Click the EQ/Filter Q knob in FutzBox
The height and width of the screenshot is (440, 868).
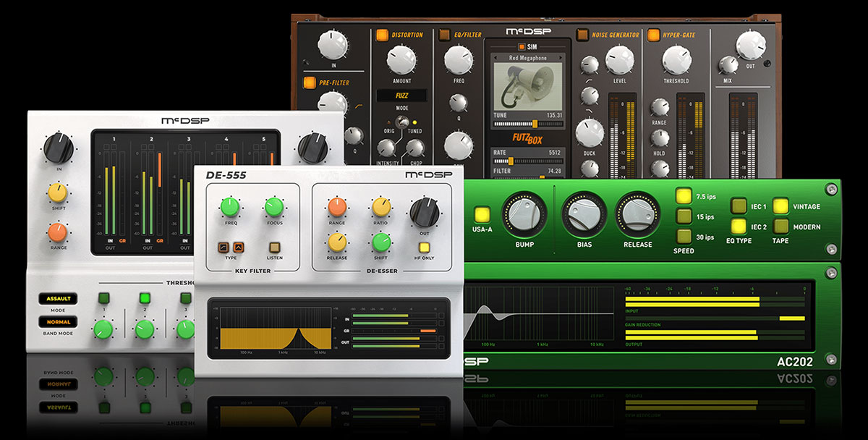coord(459,101)
